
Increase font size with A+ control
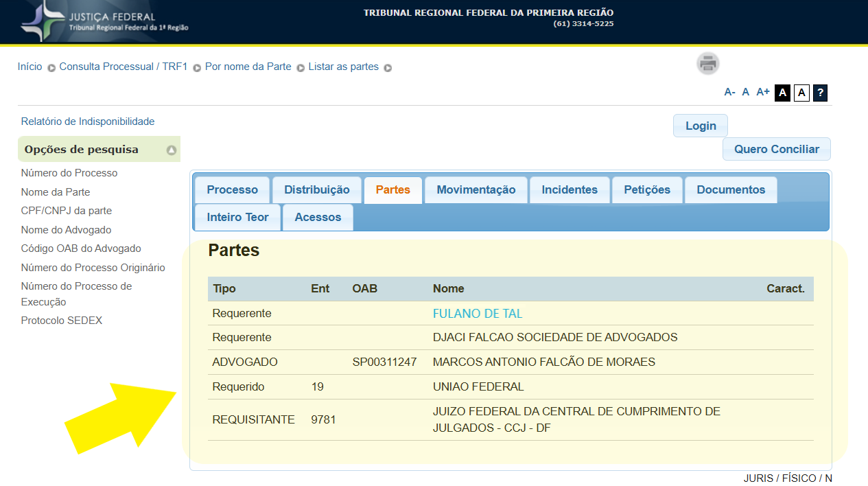pyautogui.click(x=763, y=92)
